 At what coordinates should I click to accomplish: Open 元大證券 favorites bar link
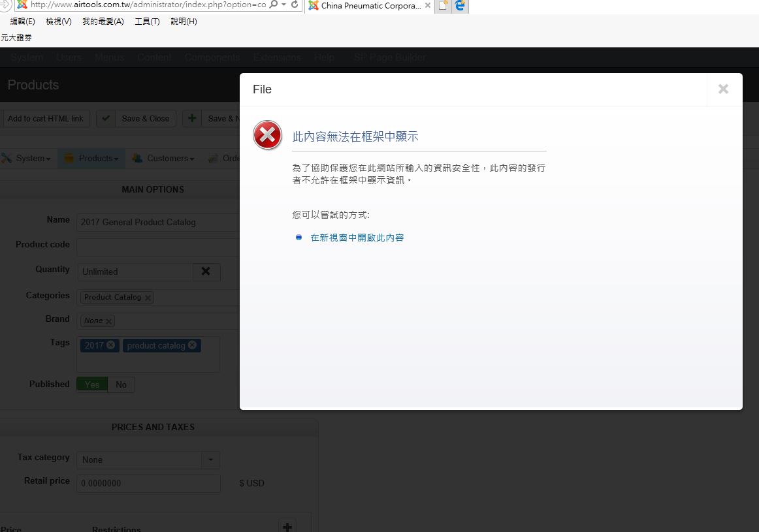click(16, 38)
